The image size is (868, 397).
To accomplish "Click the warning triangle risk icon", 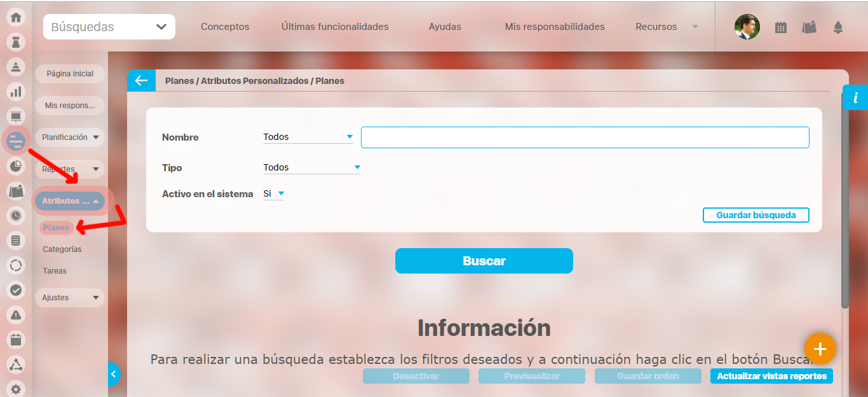I will pos(16,314).
